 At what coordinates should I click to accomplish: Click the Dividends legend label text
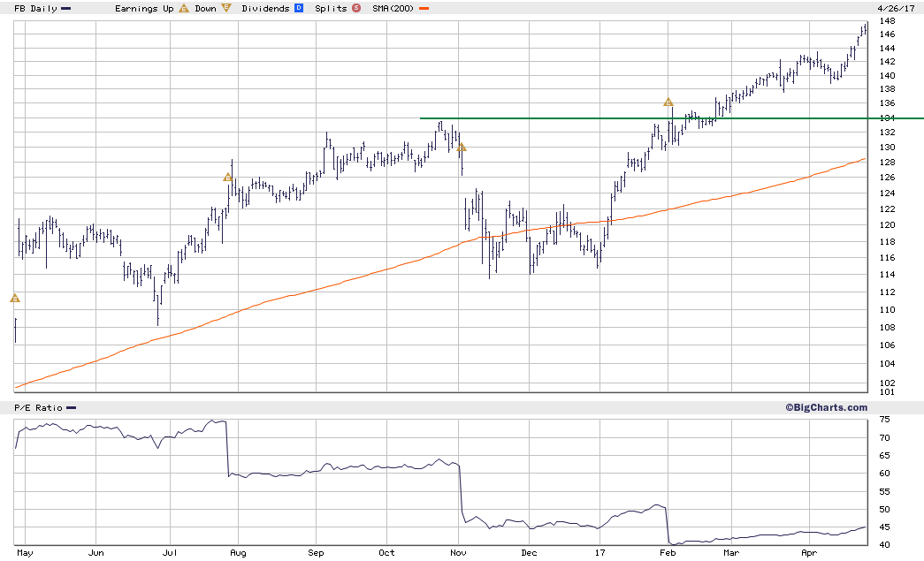266,8
